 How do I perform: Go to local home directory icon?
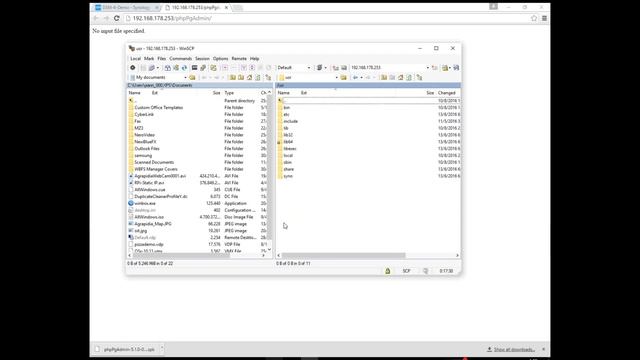(x=249, y=78)
